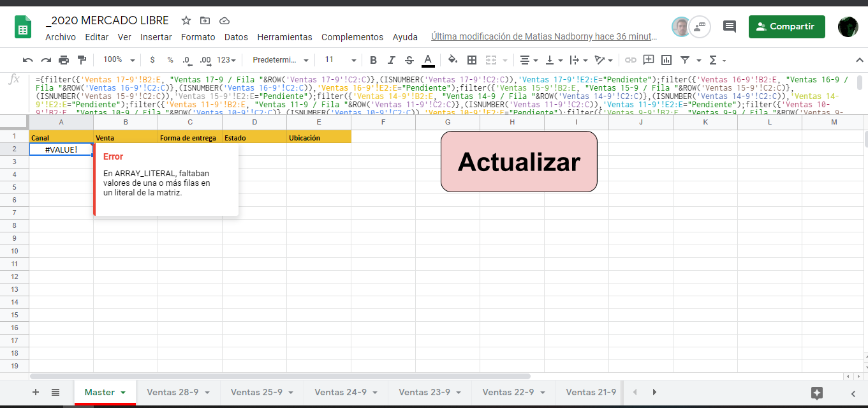Viewport: 868px width, 408px height.
Task: Insert a link
Action: click(x=631, y=60)
